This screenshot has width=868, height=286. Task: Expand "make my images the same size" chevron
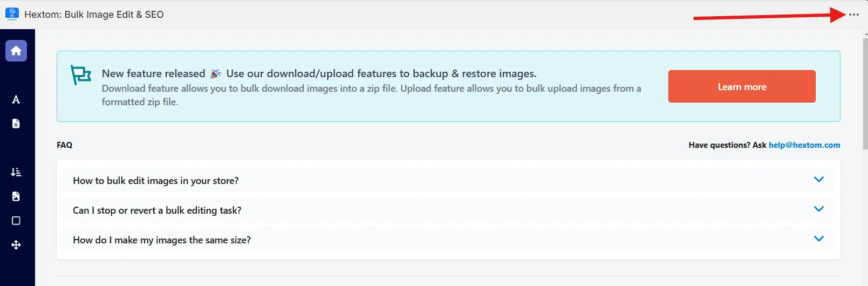coord(819,239)
